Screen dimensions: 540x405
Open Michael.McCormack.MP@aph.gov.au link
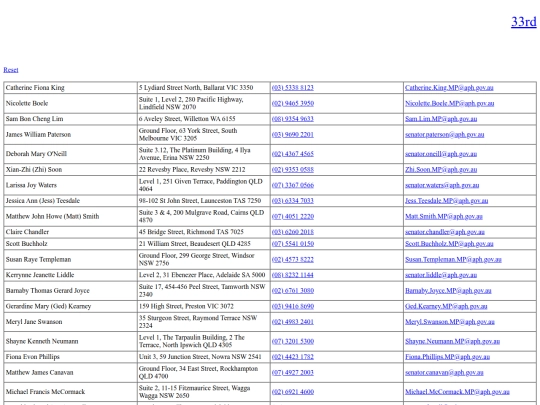[457, 392]
